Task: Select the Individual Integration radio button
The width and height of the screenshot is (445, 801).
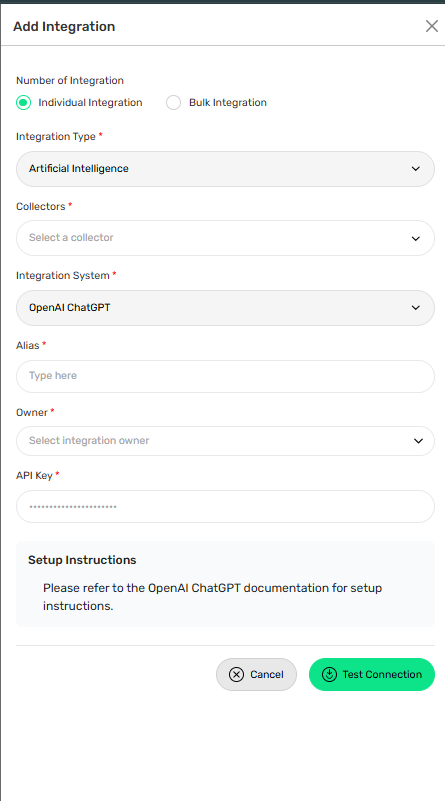Action: pyautogui.click(x=24, y=103)
